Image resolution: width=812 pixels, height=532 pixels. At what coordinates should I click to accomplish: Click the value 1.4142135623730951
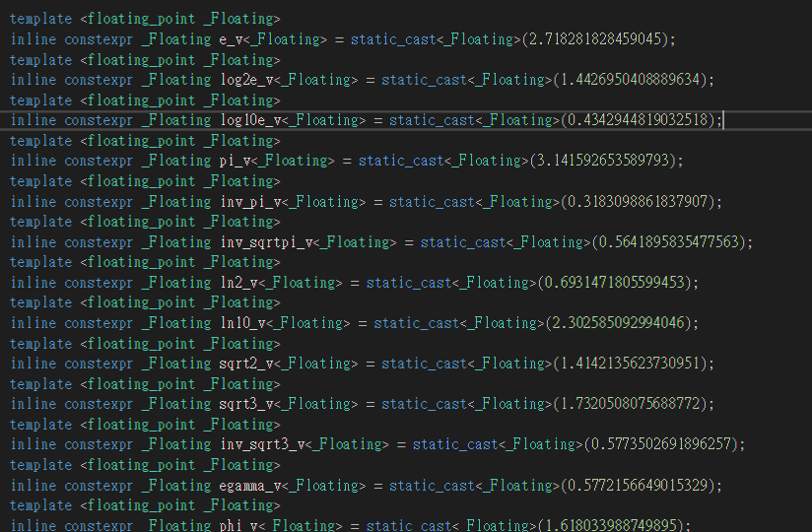631,363
